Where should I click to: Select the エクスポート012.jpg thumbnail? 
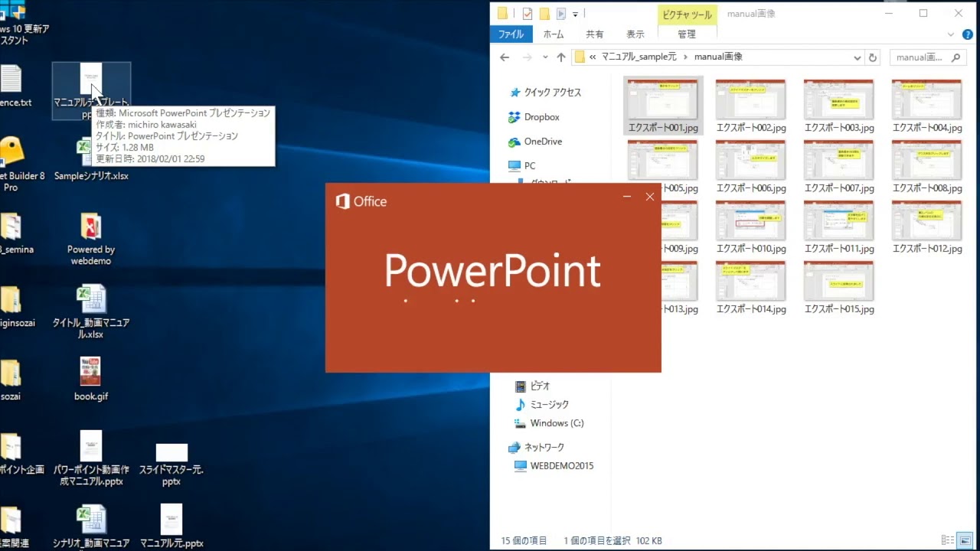927,227
